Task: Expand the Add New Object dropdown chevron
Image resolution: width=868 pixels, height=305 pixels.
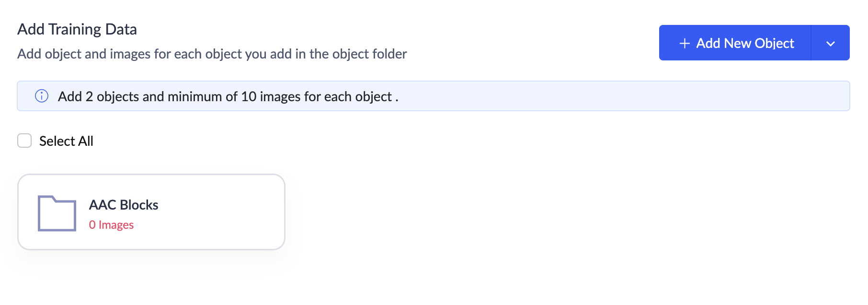Action: point(830,43)
